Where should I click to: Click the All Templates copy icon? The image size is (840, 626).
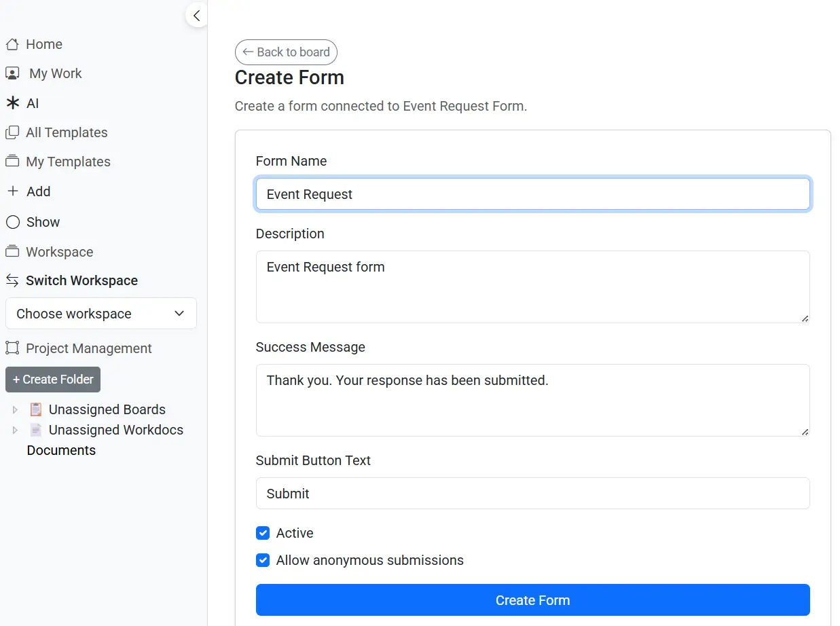click(12, 132)
